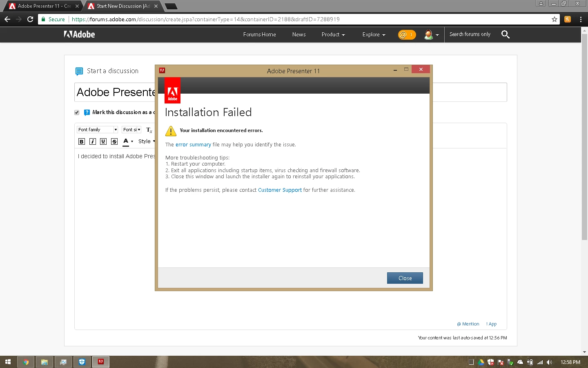Click the Close button in the installer dialog
The image size is (588, 368).
pos(405,278)
